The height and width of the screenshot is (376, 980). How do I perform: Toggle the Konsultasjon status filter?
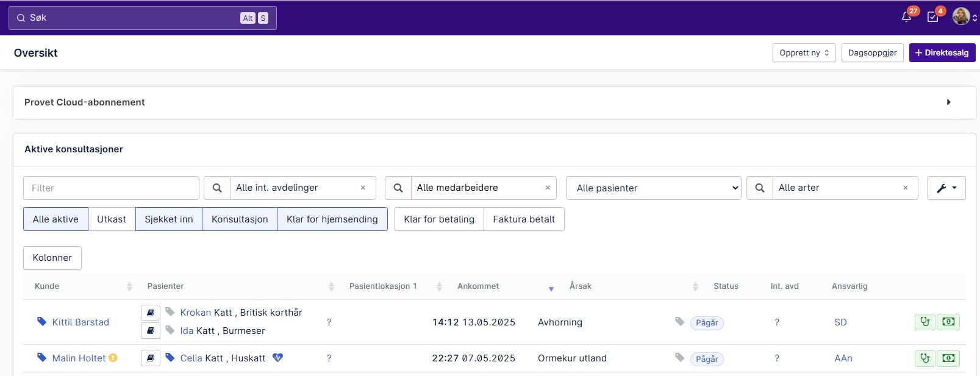point(240,219)
